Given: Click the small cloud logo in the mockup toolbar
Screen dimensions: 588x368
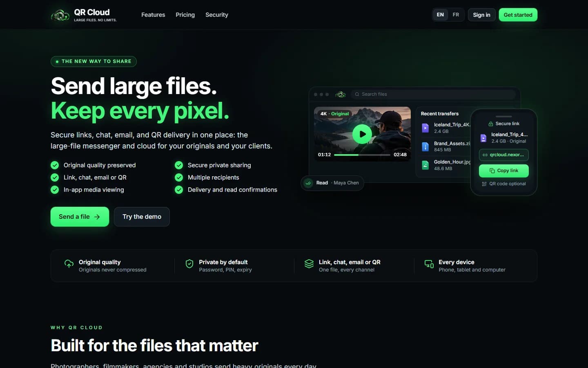Looking at the screenshot, I should (341, 94).
